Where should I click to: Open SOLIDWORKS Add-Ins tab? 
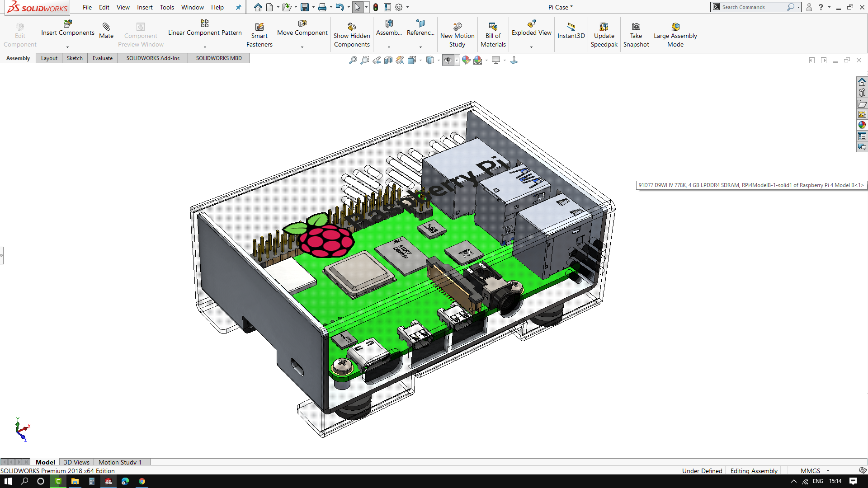coord(153,58)
